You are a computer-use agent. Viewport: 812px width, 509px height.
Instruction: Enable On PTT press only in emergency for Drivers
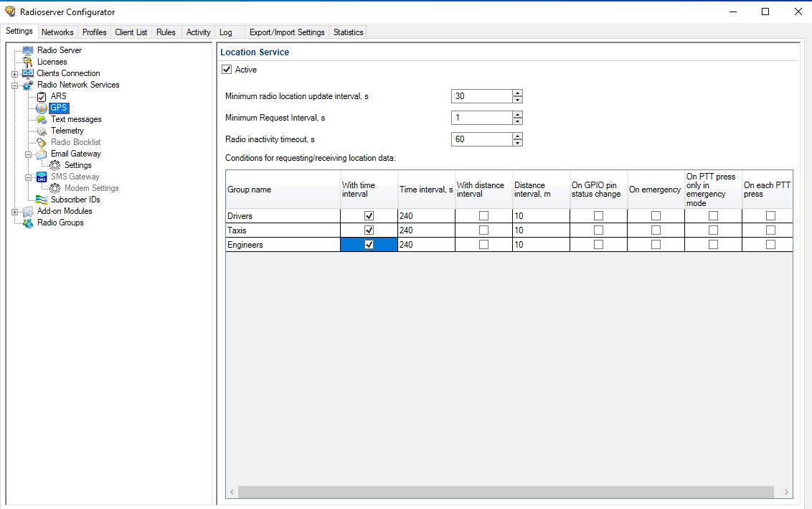coord(713,215)
